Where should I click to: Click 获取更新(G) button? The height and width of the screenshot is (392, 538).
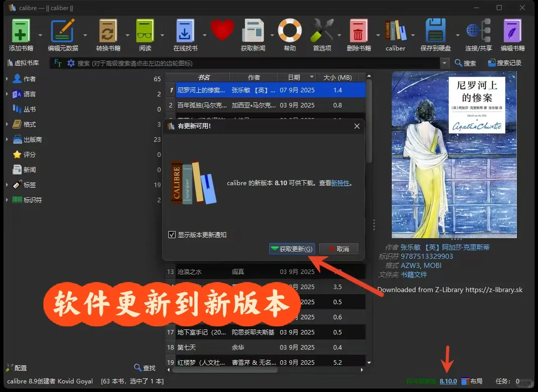point(291,249)
